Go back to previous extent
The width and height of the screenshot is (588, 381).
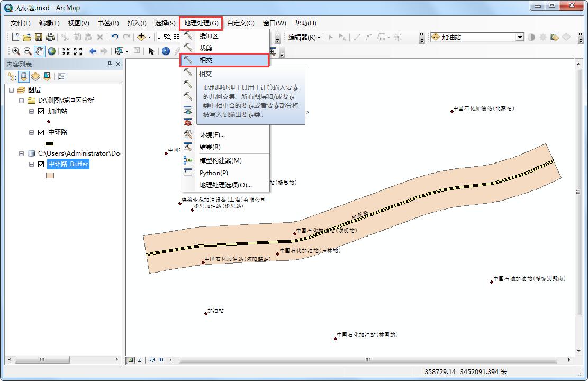[93, 51]
